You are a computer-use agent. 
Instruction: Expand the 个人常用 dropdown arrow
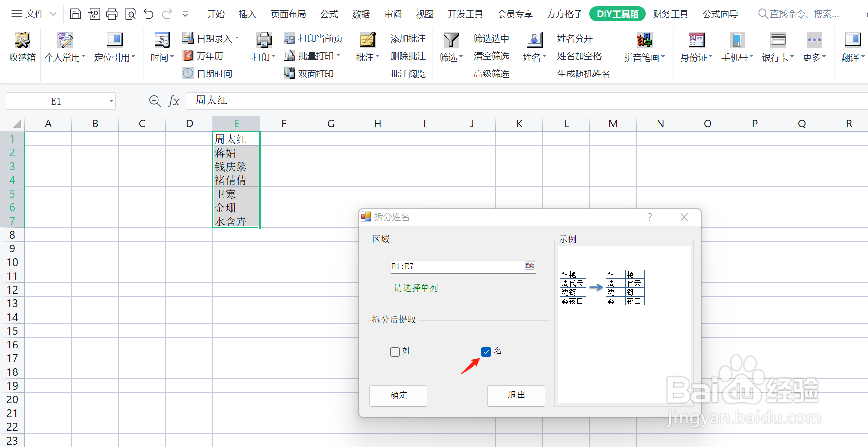pyautogui.click(x=83, y=57)
